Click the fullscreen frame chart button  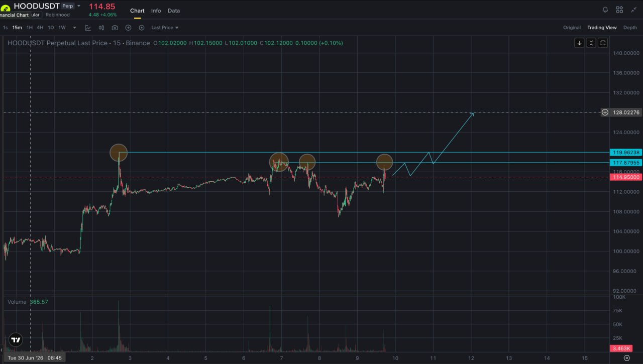603,43
